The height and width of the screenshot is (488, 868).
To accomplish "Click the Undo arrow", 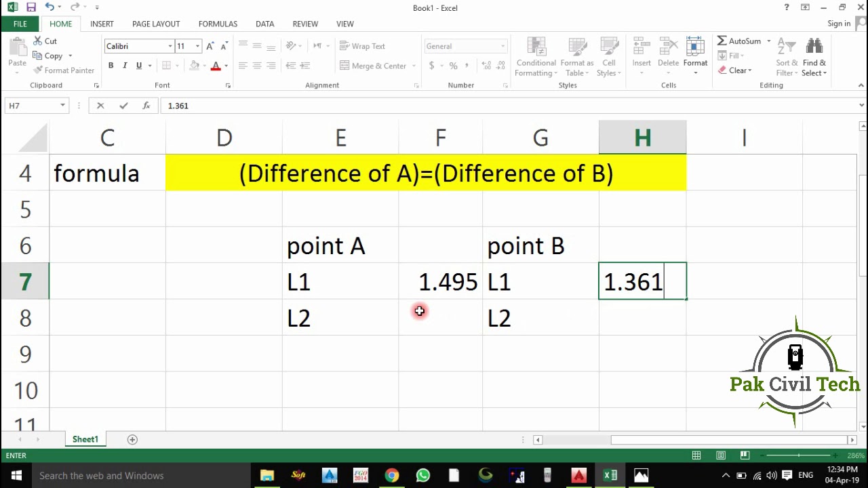I will [50, 7].
